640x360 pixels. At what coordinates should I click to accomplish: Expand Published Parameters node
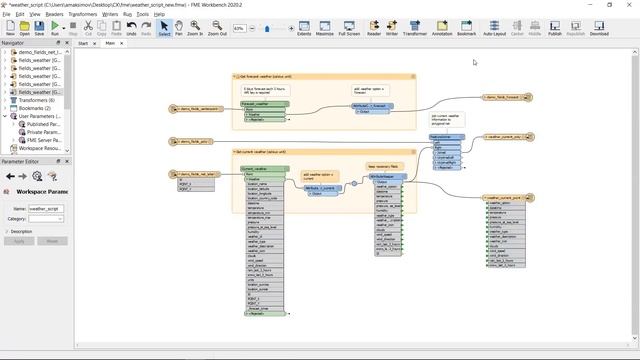click(13, 124)
